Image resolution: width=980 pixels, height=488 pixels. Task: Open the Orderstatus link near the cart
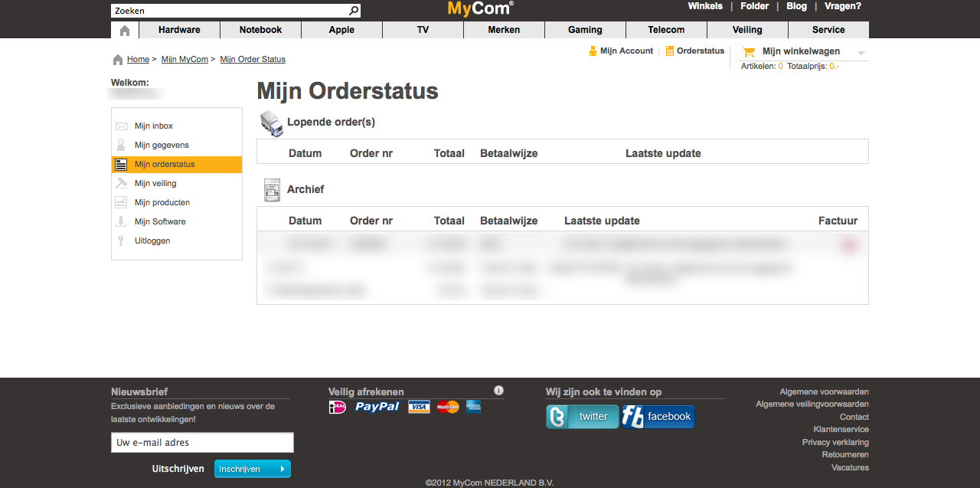pos(694,51)
